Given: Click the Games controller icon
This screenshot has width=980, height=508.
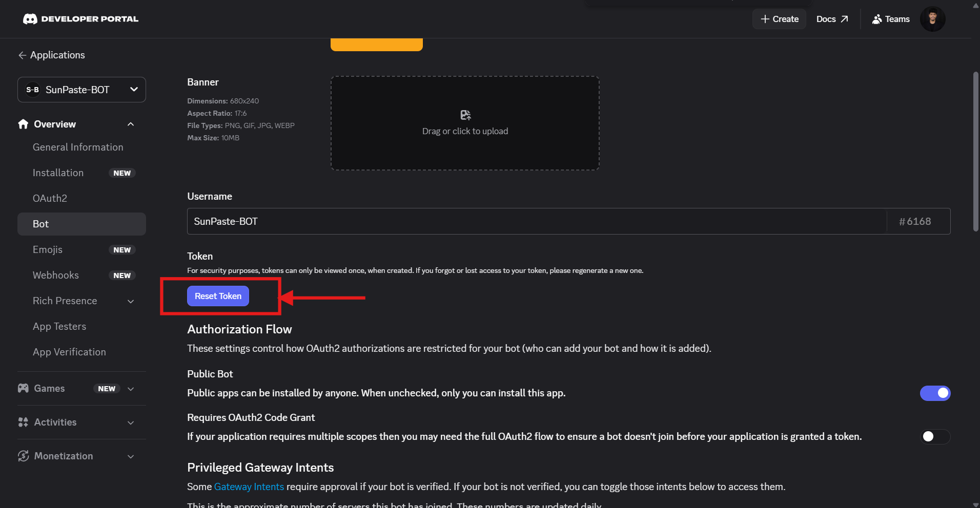Looking at the screenshot, I should (x=23, y=388).
